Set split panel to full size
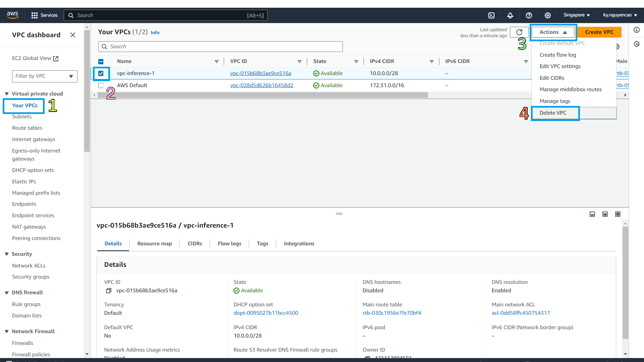The width and height of the screenshot is (644, 362). coord(618,214)
